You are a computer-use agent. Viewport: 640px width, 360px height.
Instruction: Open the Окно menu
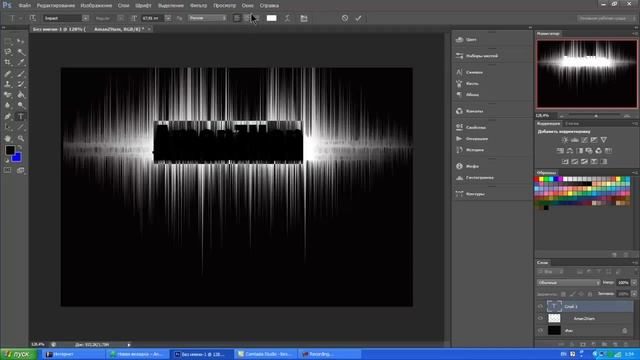click(247, 6)
